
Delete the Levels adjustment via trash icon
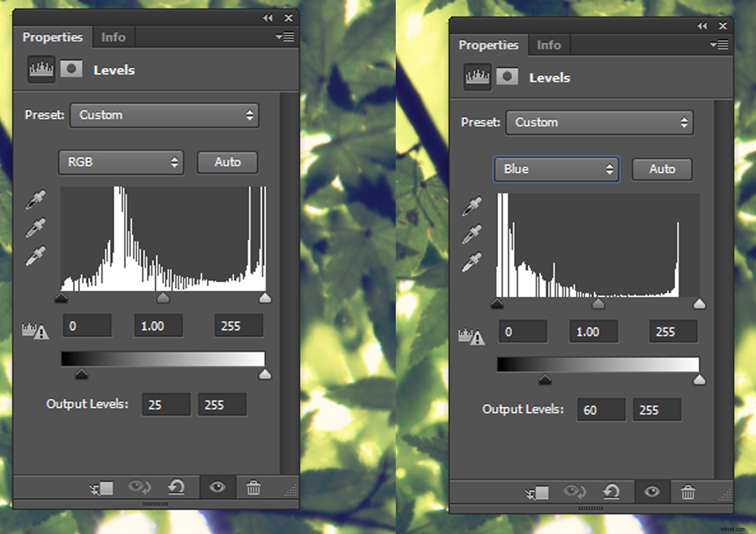(x=254, y=488)
